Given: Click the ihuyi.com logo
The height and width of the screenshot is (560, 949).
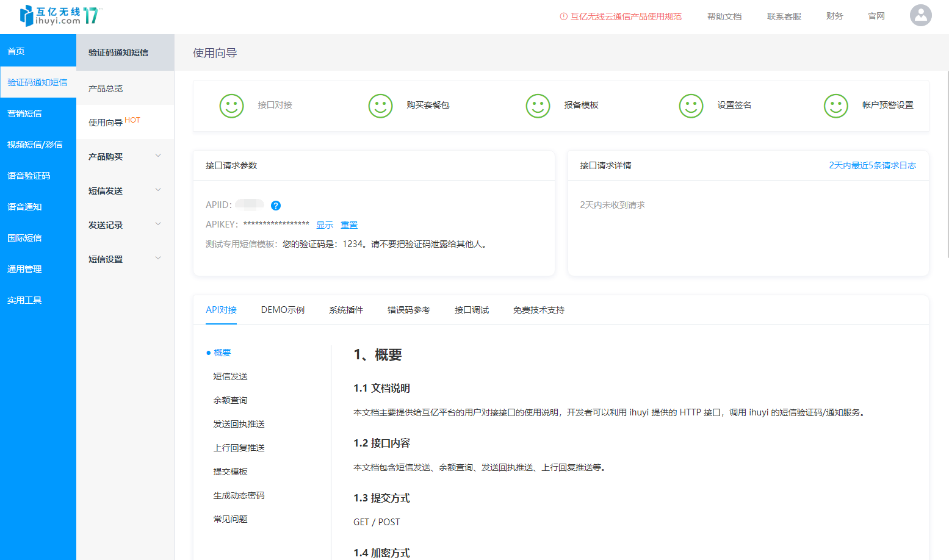Looking at the screenshot, I should coord(59,16).
